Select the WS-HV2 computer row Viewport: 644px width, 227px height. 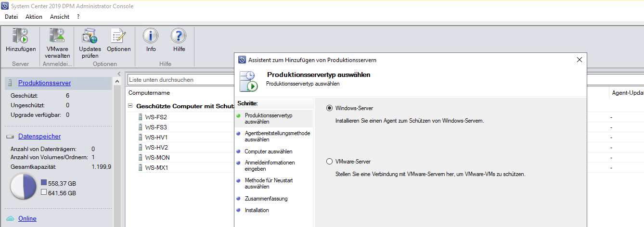coord(156,148)
